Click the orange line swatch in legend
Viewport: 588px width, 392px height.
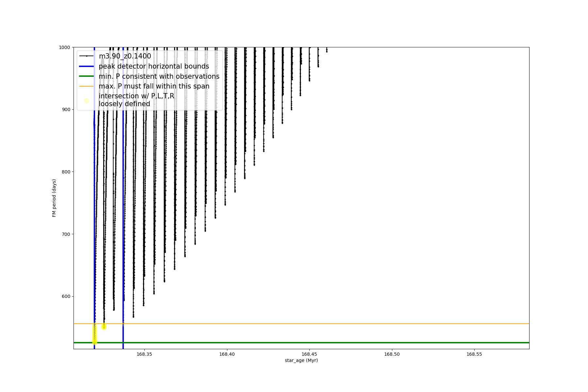click(87, 86)
